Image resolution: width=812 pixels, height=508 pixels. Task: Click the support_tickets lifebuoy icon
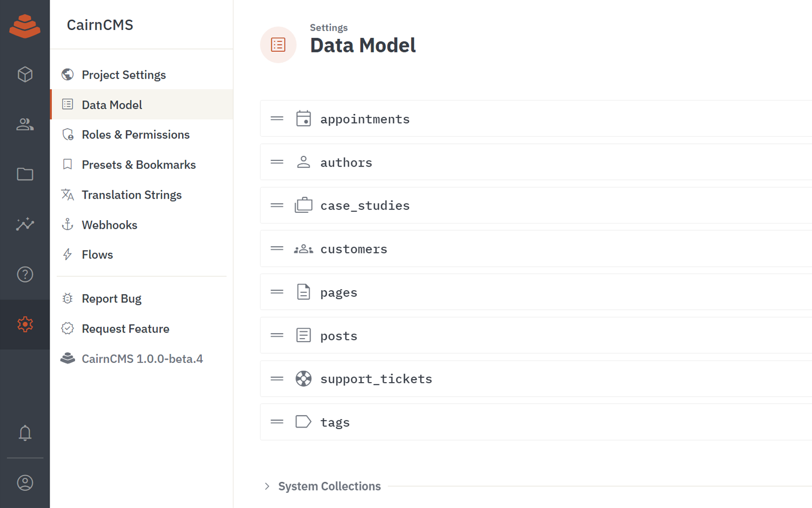point(303,378)
